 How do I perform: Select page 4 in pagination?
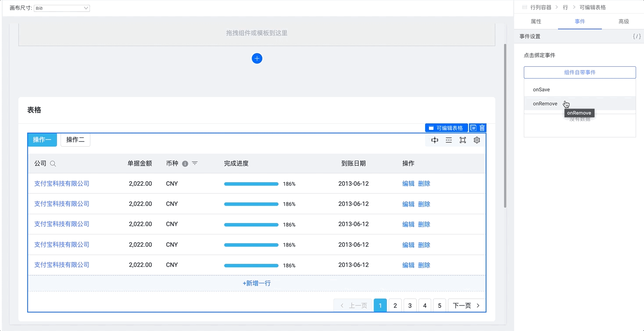tap(425, 306)
